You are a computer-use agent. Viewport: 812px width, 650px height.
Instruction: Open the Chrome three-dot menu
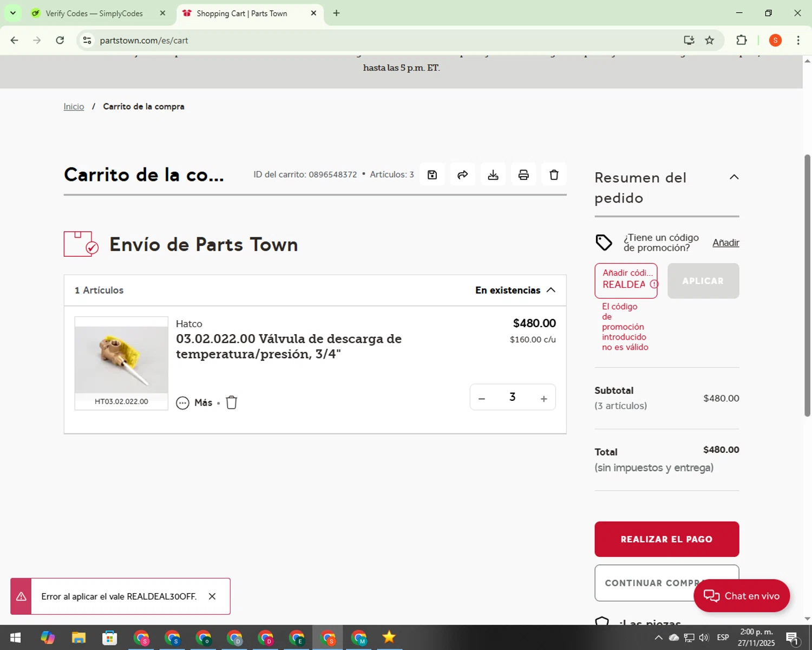click(798, 40)
